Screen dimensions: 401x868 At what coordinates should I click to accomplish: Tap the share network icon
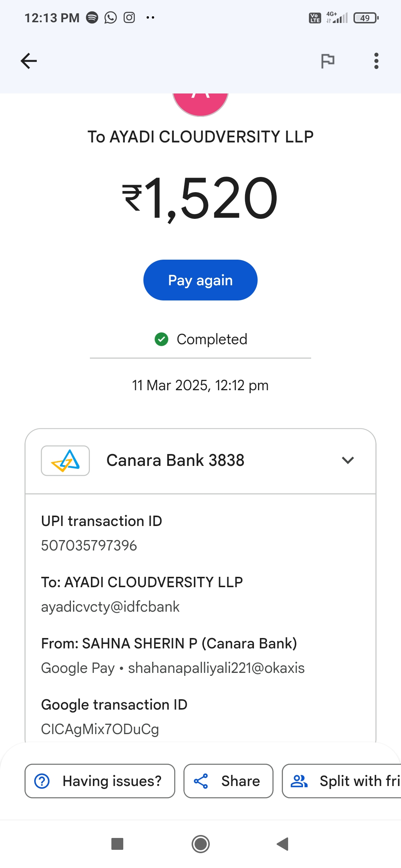(201, 781)
